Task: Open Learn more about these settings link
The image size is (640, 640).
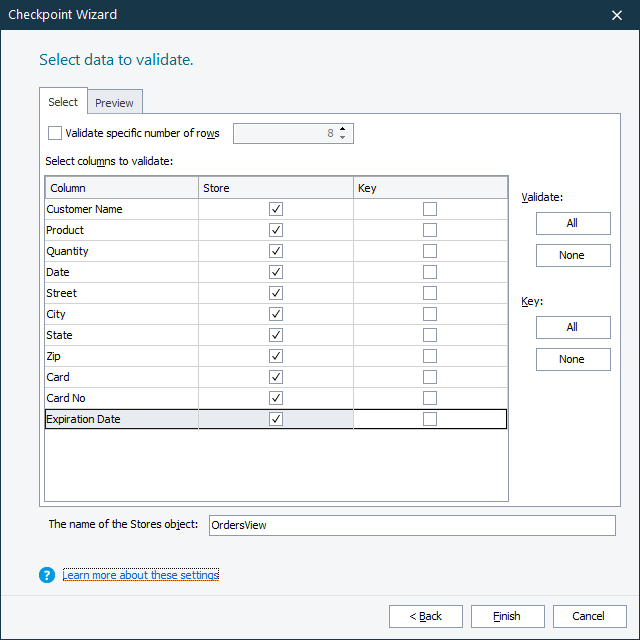Action: click(x=141, y=575)
